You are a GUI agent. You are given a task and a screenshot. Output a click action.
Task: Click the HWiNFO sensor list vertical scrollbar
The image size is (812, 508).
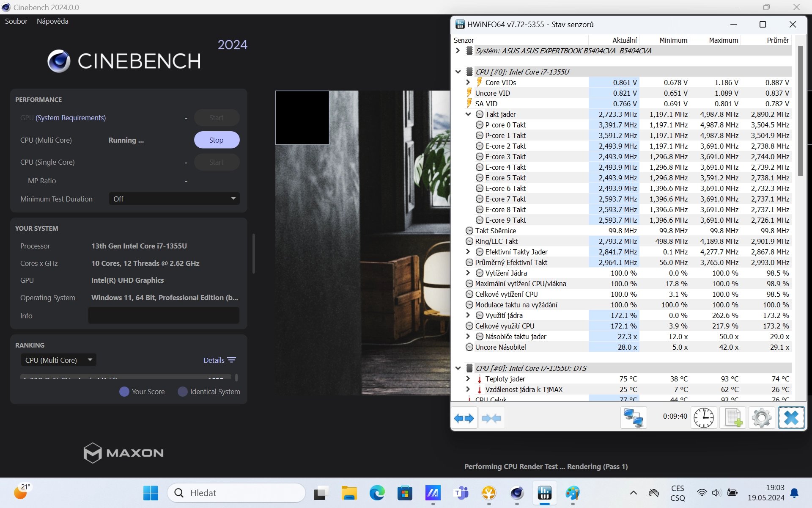[800, 111]
